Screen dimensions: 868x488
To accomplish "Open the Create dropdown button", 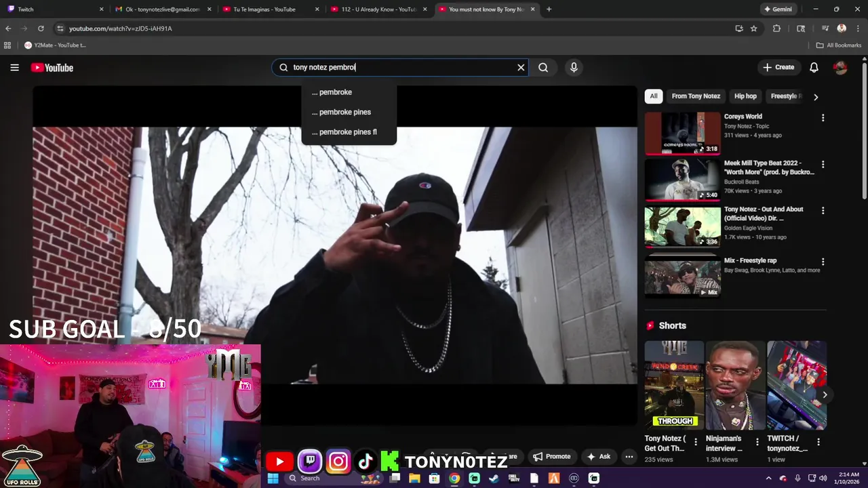I will [778, 67].
